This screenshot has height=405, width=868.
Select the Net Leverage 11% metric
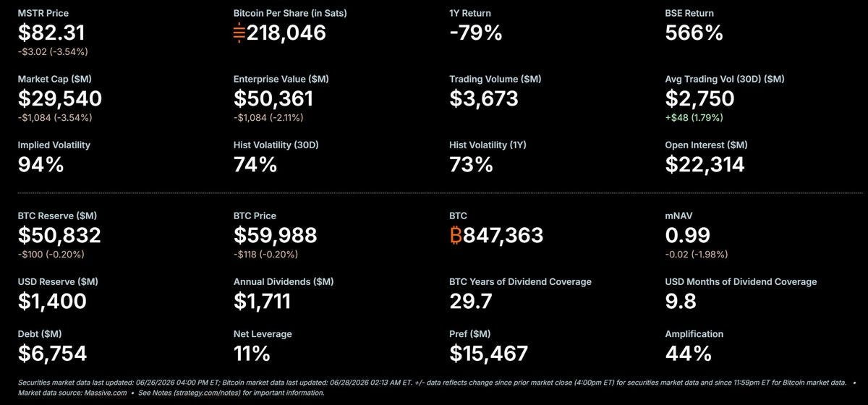[252, 353]
